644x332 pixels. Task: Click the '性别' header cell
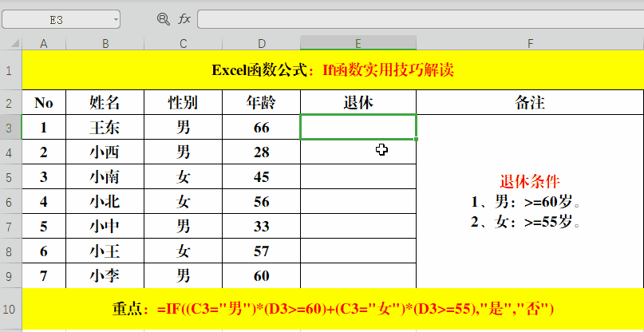[184, 102]
